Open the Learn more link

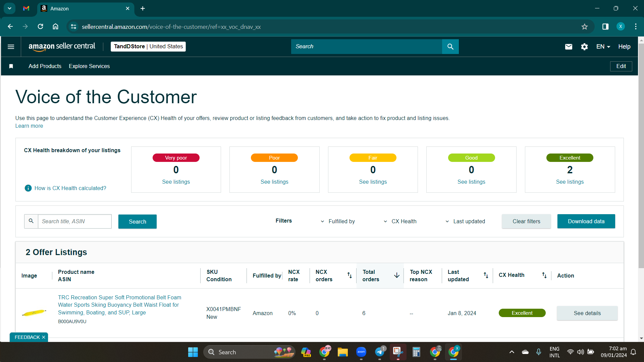pos(29,126)
